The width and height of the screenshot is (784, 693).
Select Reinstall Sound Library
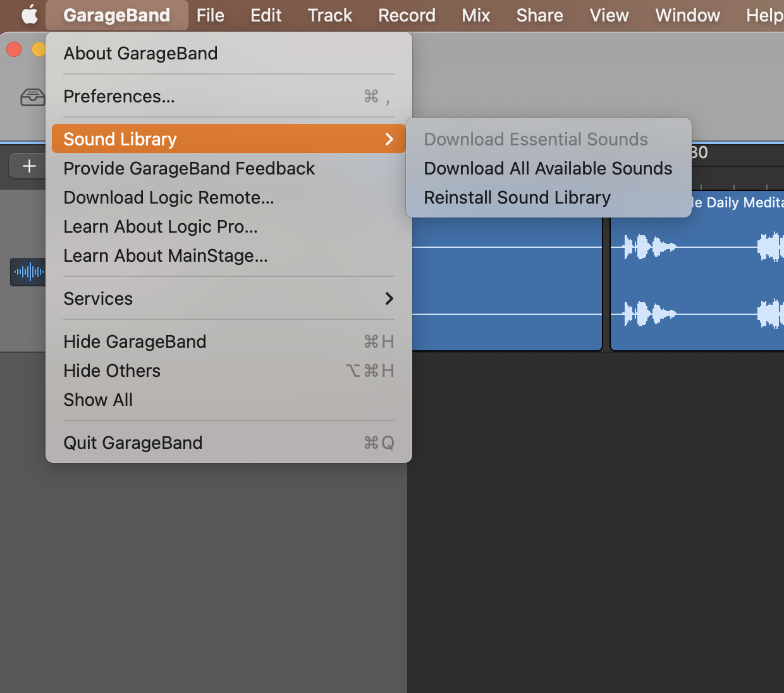click(549, 197)
